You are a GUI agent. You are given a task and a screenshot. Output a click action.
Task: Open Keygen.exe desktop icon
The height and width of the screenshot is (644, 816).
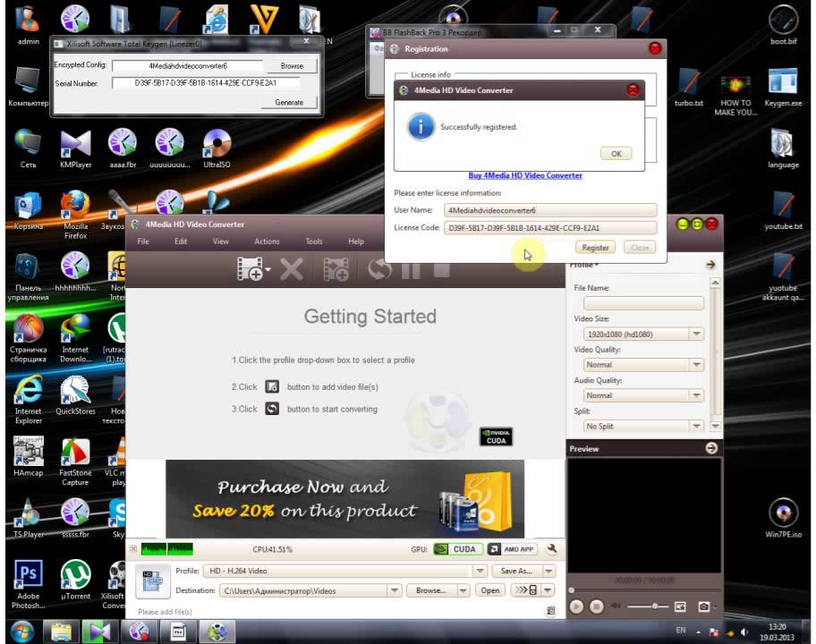pyautogui.click(x=783, y=87)
